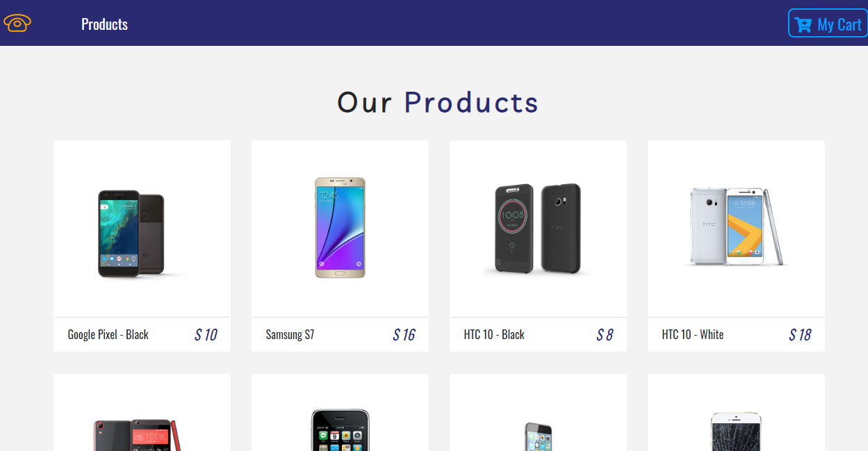Click the $18 price on HTC 10 White
The width and height of the screenshot is (868, 451).
coord(799,334)
